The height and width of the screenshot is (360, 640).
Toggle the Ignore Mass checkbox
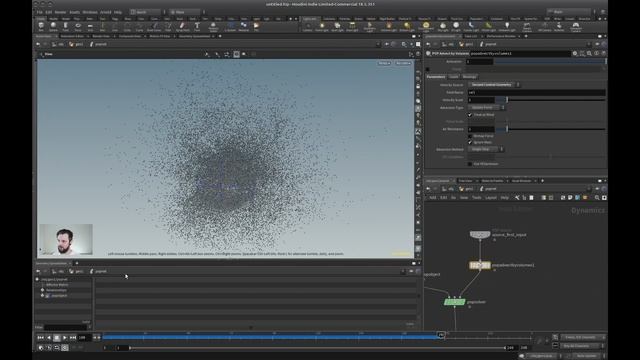point(470,142)
